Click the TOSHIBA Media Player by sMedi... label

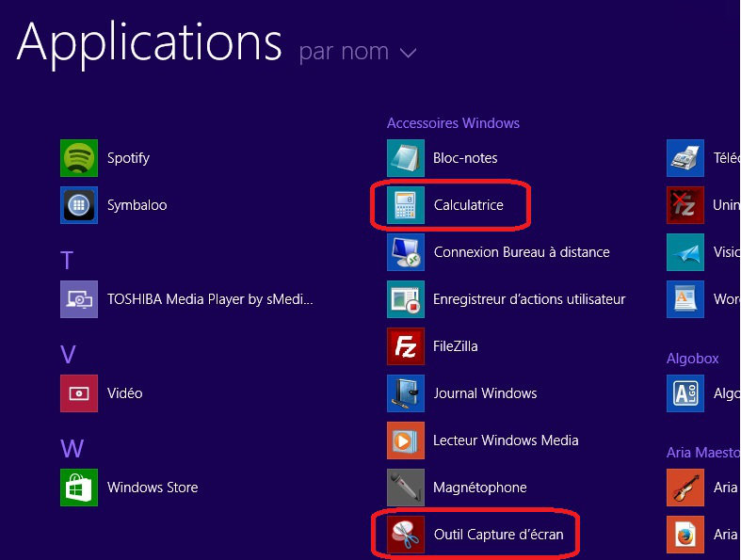(209, 299)
